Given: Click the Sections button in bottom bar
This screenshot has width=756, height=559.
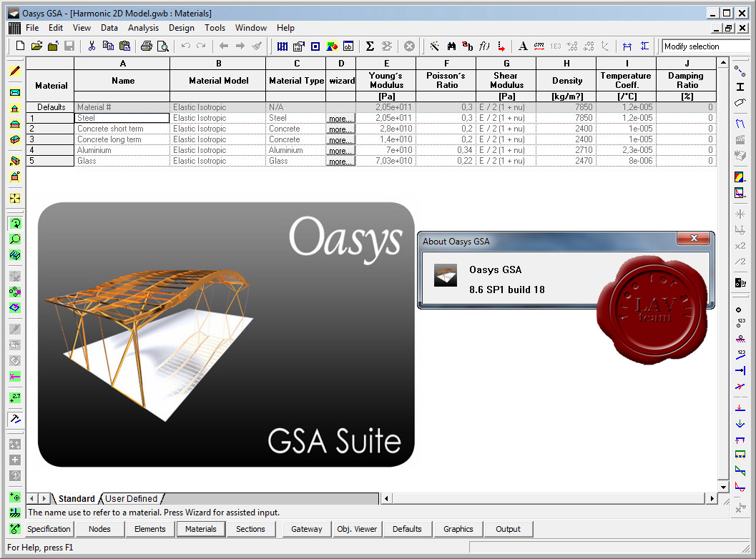Looking at the screenshot, I should tap(250, 529).
